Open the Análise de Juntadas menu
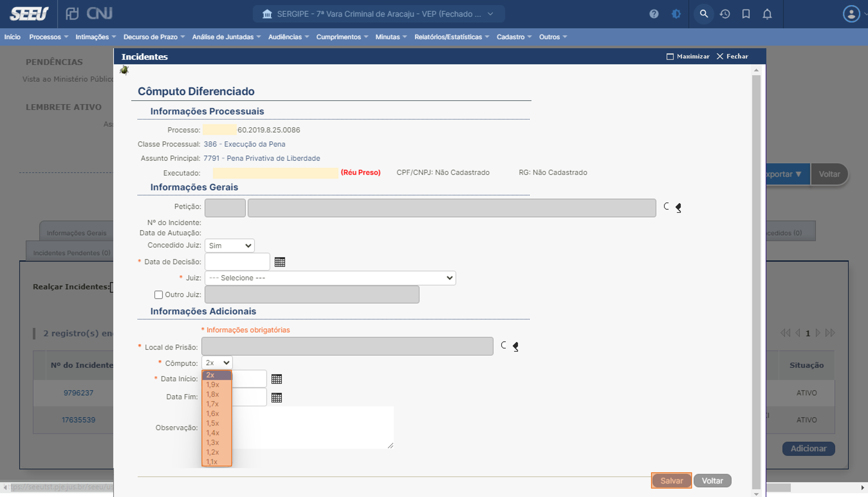The width and height of the screenshot is (868, 497). tap(226, 37)
